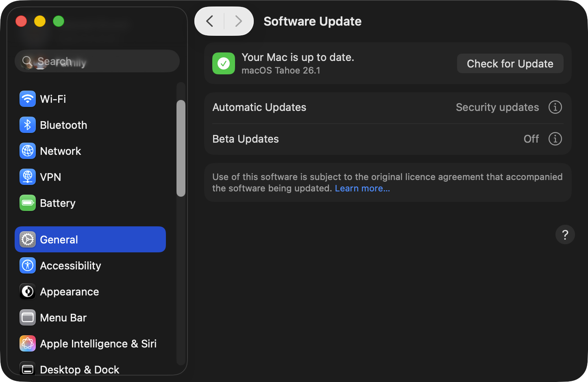Click the green up-to-date checkmark icon
Image resolution: width=588 pixels, height=382 pixels.
(224, 63)
